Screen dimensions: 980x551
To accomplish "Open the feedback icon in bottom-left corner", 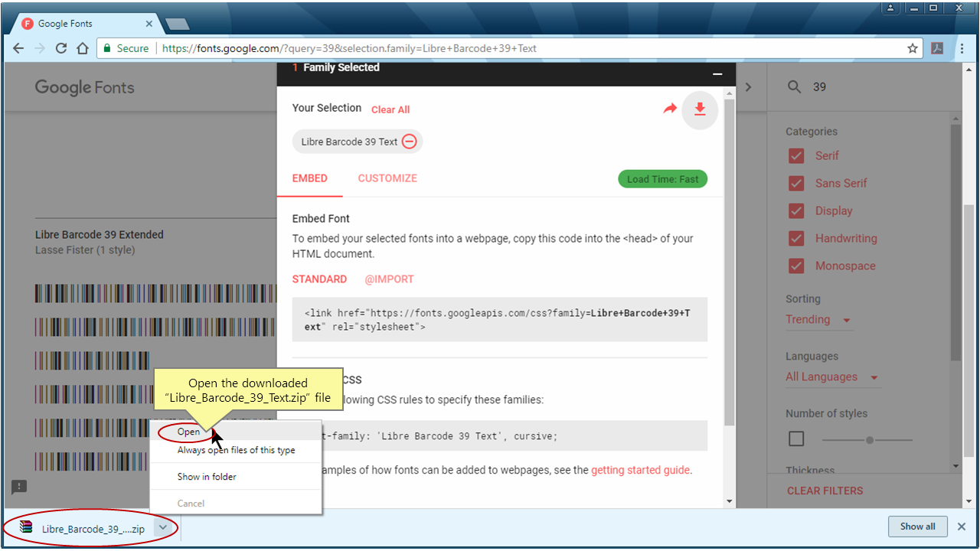I will click(x=18, y=487).
